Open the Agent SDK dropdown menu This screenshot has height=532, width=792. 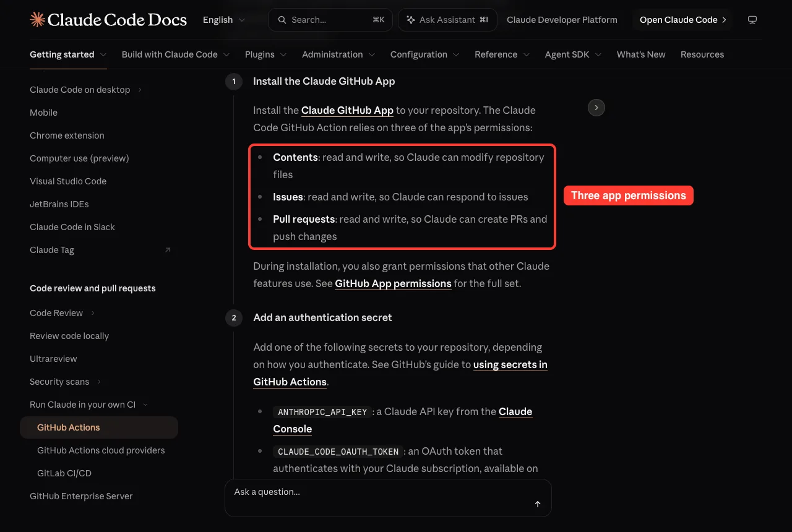click(574, 54)
